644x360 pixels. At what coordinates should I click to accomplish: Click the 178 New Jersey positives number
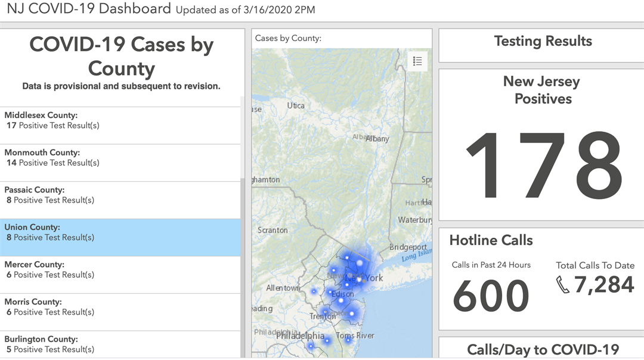pyautogui.click(x=543, y=165)
